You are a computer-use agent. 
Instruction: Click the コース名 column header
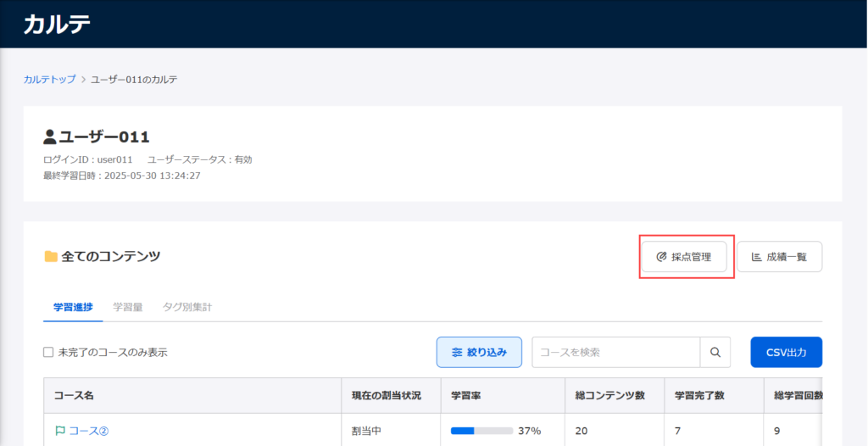tap(192, 396)
